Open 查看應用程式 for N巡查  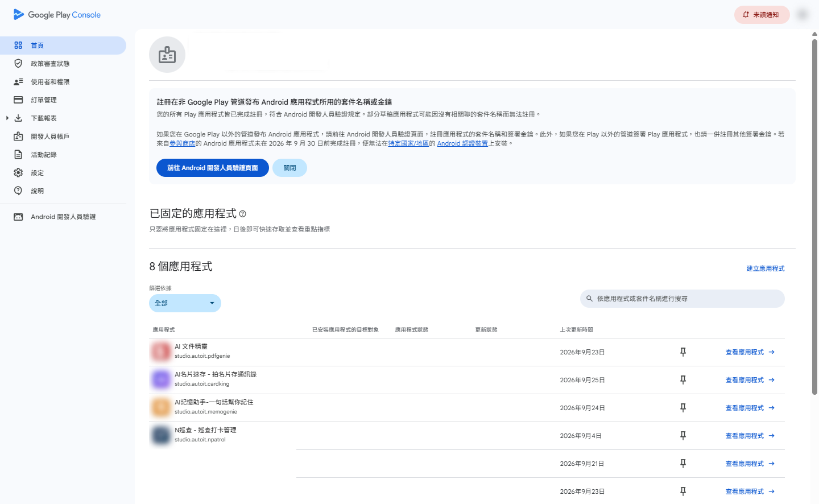click(x=750, y=436)
